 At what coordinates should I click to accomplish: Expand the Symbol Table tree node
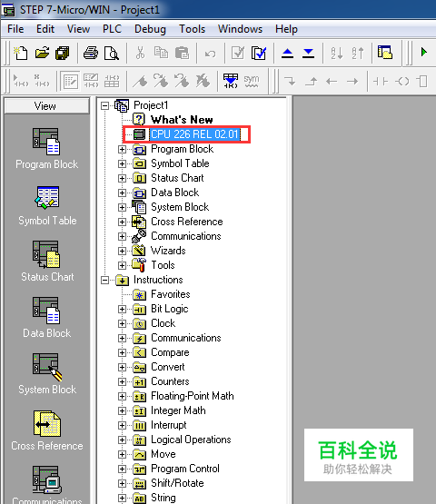(122, 164)
